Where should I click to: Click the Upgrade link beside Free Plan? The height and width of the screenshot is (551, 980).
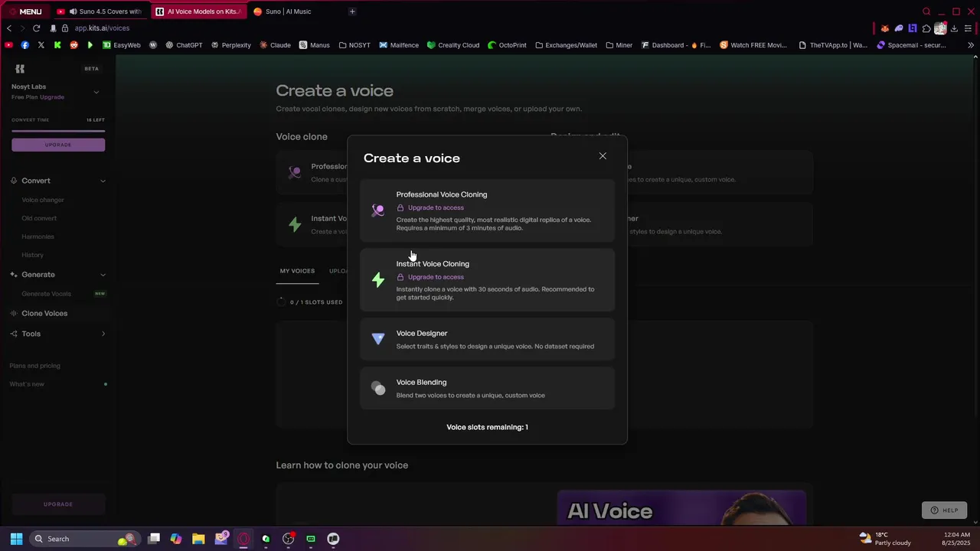(52, 97)
